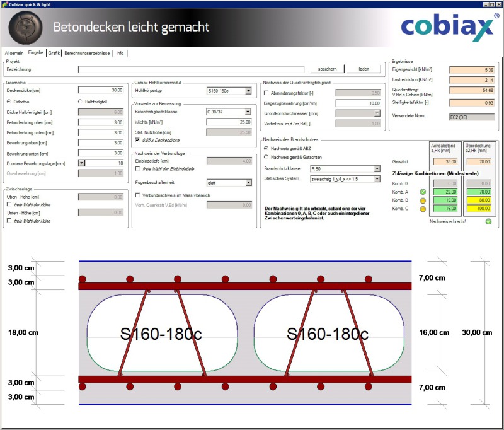
Task: Click the Bezeichnung project name field
Action: [x=191, y=69]
